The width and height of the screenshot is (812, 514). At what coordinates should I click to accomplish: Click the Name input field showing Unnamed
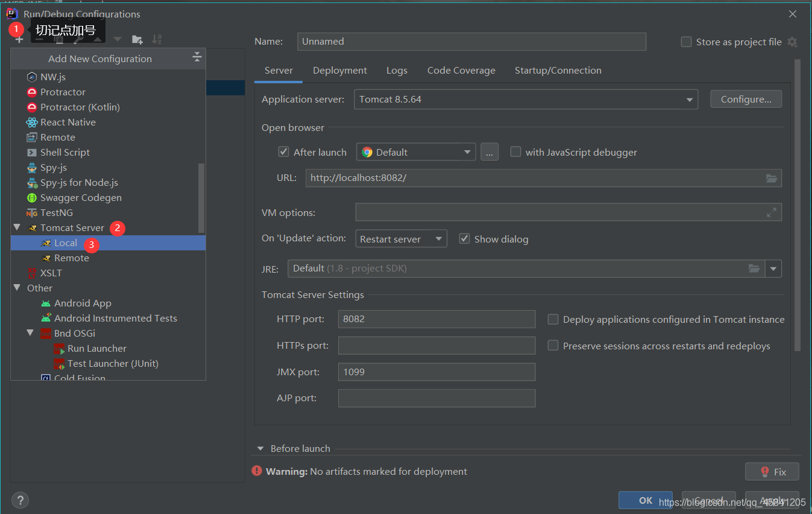[472, 41]
